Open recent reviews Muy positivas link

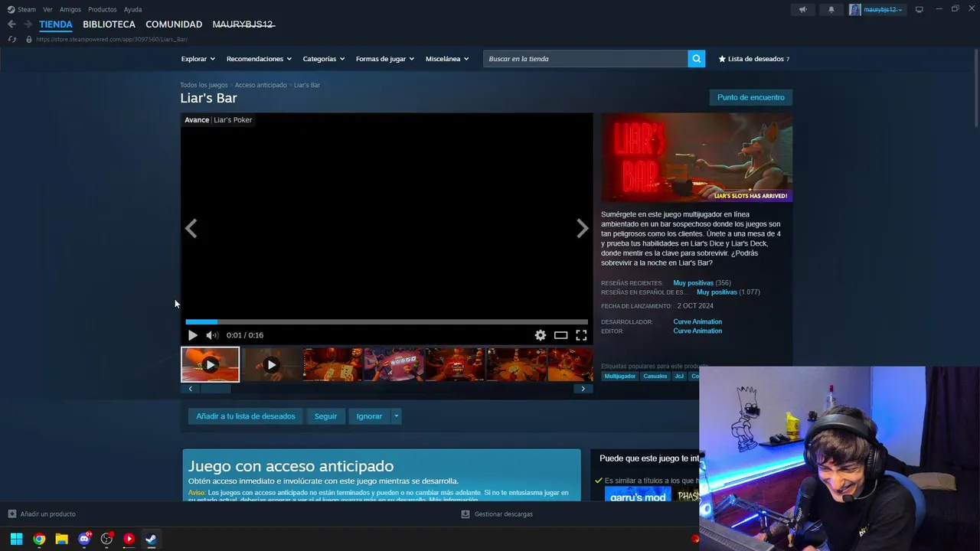click(x=693, y=283)
